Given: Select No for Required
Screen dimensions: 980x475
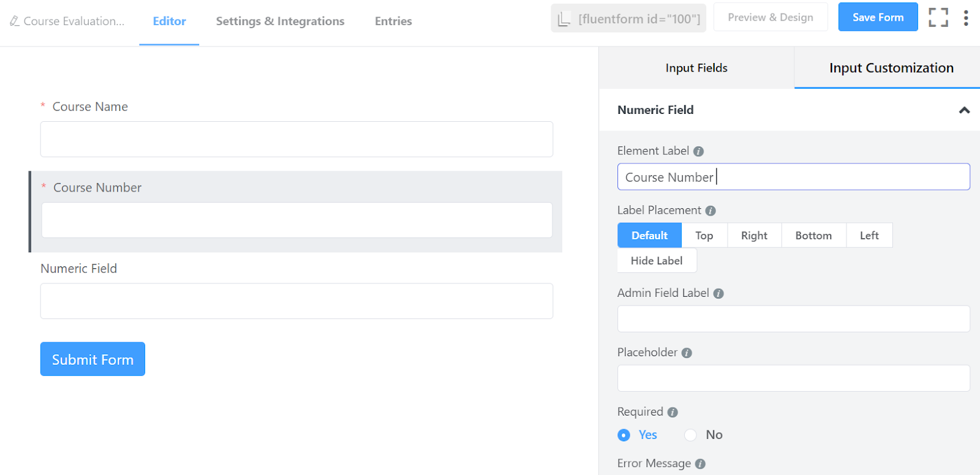Looking at the screenshot, I should tap(703, 435).
